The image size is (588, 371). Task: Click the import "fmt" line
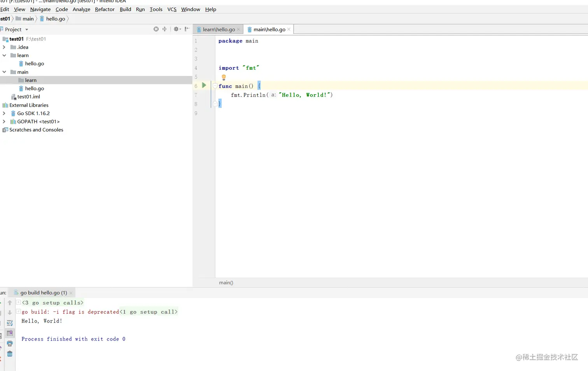(x=239, y=68)
